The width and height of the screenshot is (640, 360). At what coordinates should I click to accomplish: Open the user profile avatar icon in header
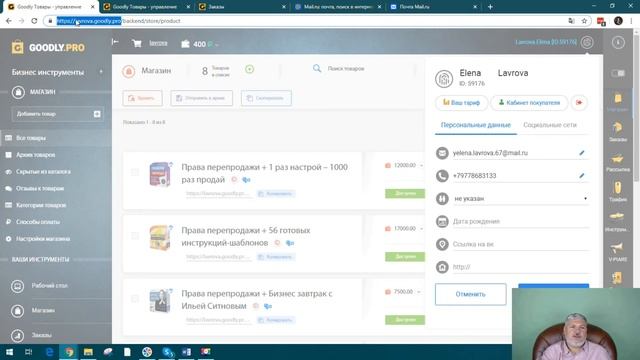(587, 42)
